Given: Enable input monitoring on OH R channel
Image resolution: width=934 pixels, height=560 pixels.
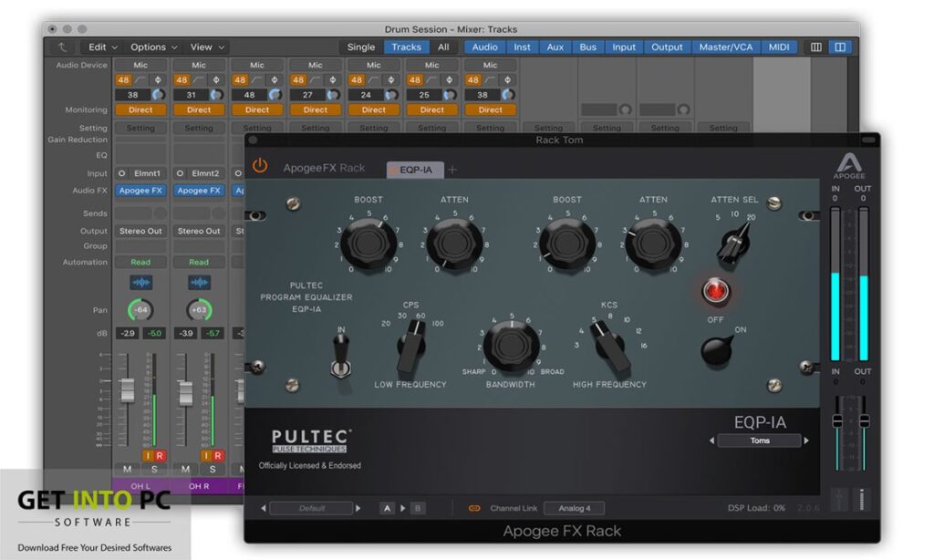Looking at the screenshot, I should (206, 456).
